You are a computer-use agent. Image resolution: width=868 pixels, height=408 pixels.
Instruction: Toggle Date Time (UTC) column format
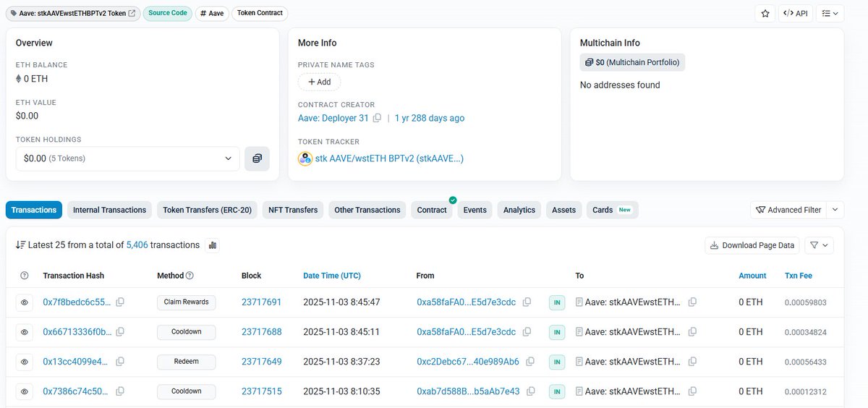point(332,276)
